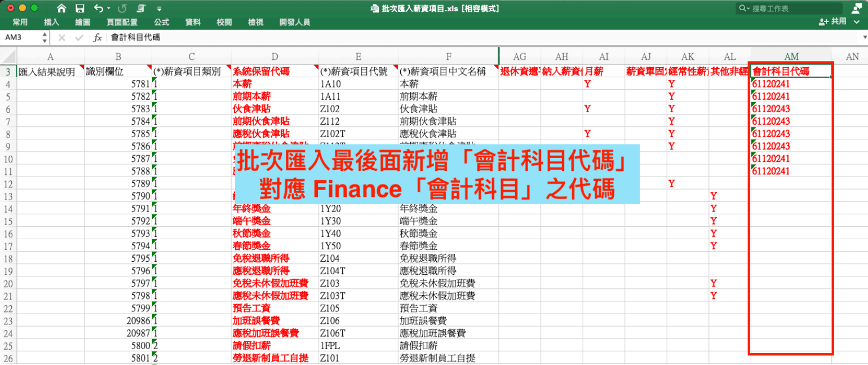Open the 插入 ribbon tab
This screenshot has width=868, height=365.
[51, 22]
